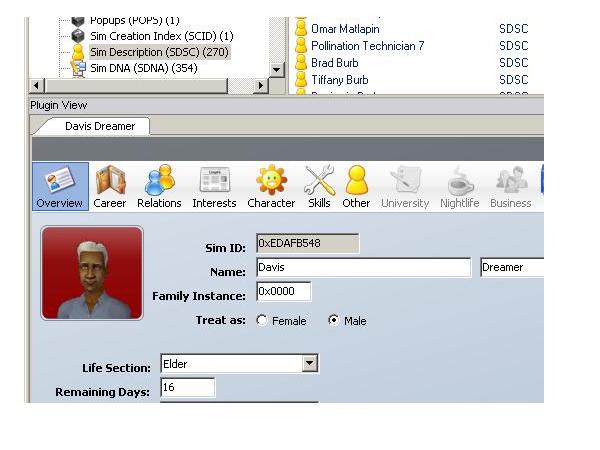Image resolution: width=600 pixels, height=450 pixels.
Task: Open the Career section
Action: pyautogui.click(x=110, y=186)
